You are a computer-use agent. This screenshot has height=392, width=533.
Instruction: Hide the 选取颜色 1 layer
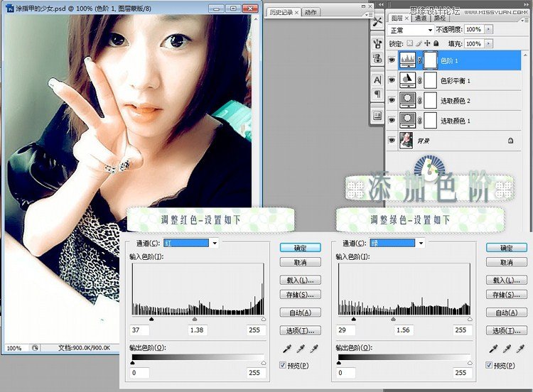392,120
